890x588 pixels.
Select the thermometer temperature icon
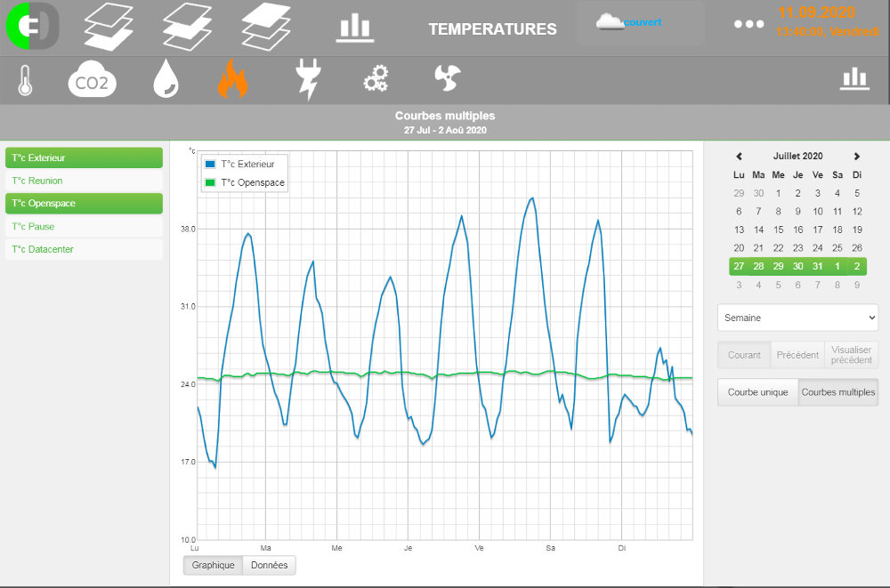[x=25, y=80]
